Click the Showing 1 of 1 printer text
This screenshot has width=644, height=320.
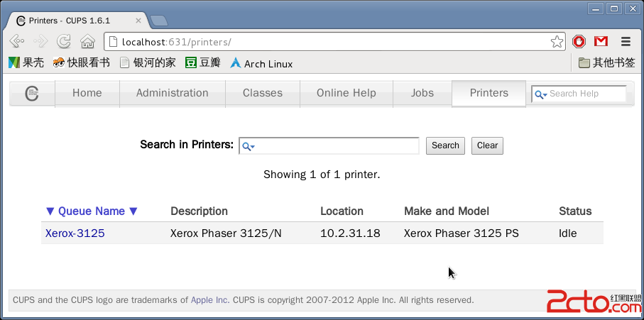322,175
